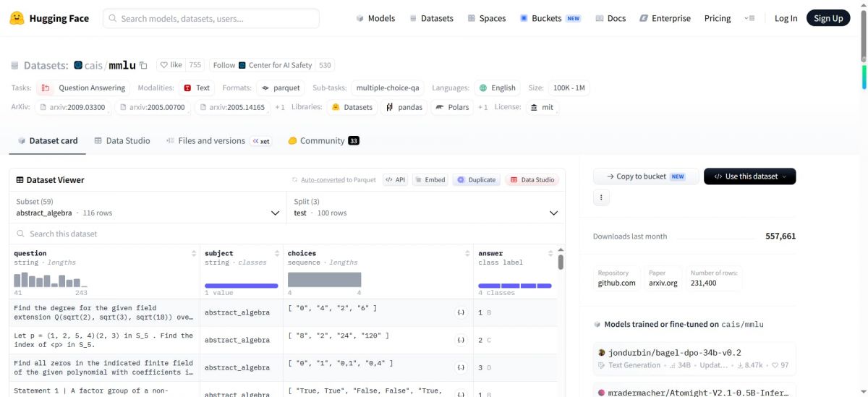
Task: Switch to the Dataset card tab
Action: [x=47, y=141]
